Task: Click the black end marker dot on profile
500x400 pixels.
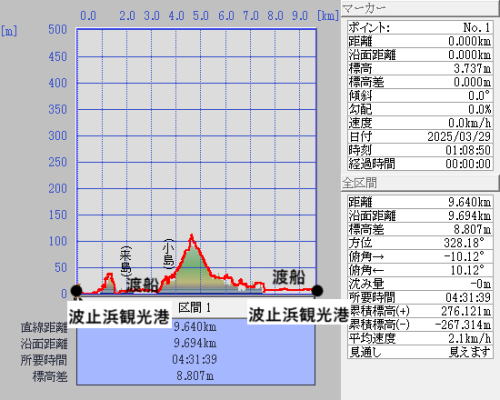Action: [317, 291]
